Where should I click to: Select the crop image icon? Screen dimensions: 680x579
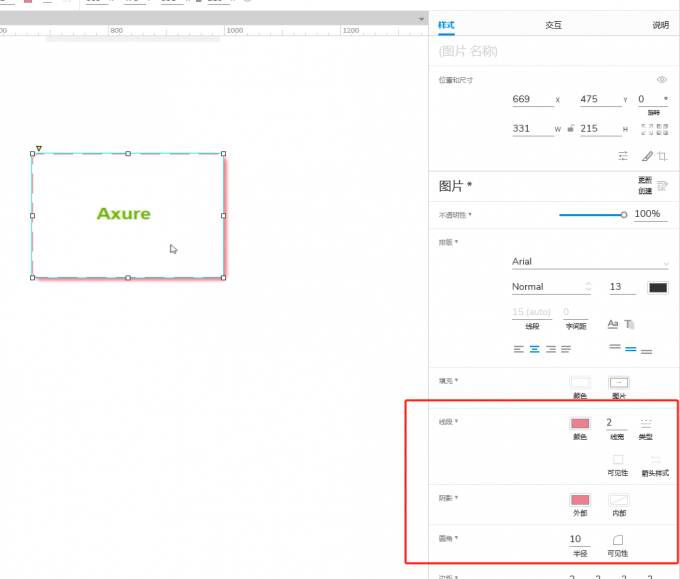(x=662, y=156)
